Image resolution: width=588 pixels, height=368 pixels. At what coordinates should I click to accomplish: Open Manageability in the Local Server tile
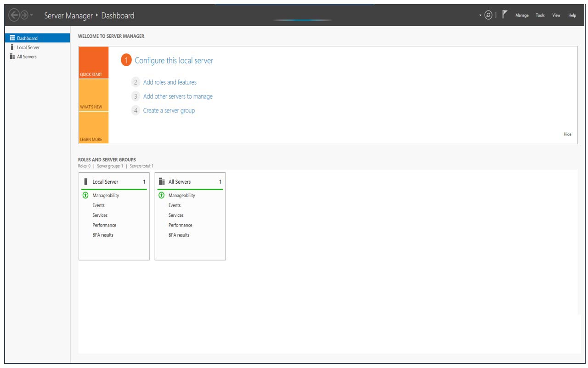click(106, 196)
